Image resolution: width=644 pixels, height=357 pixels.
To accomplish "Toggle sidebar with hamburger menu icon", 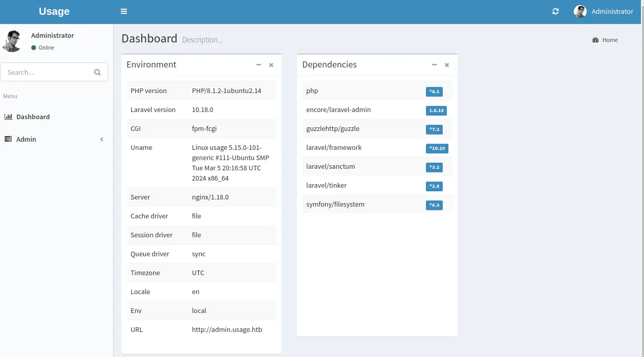I will (x=124, y=11).
